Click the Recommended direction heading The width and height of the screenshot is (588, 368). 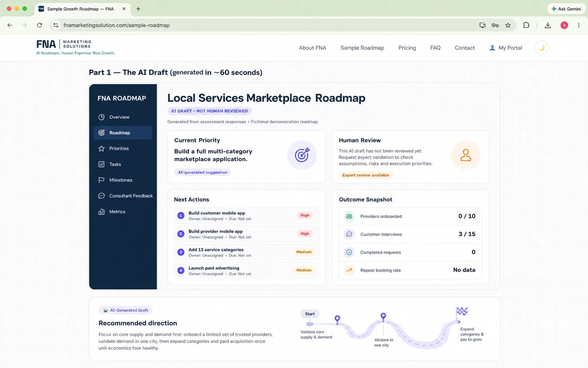[x=138, y=323]
